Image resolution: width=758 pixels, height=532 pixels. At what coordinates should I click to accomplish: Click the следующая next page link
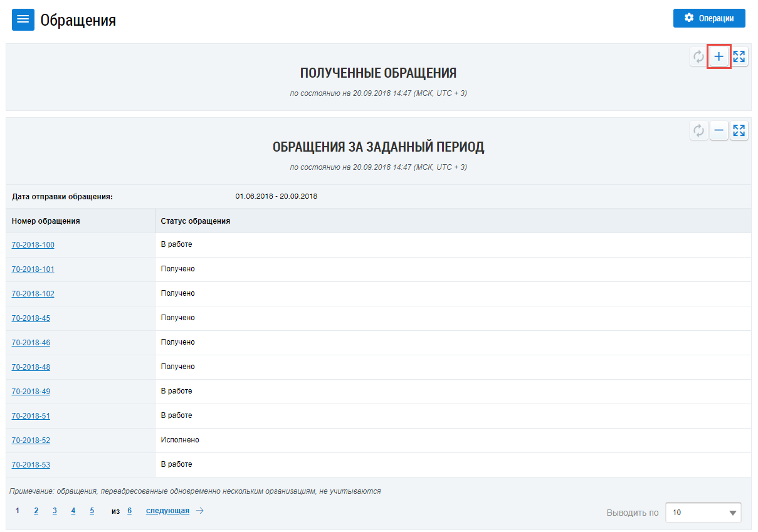[x=167, y=511]
